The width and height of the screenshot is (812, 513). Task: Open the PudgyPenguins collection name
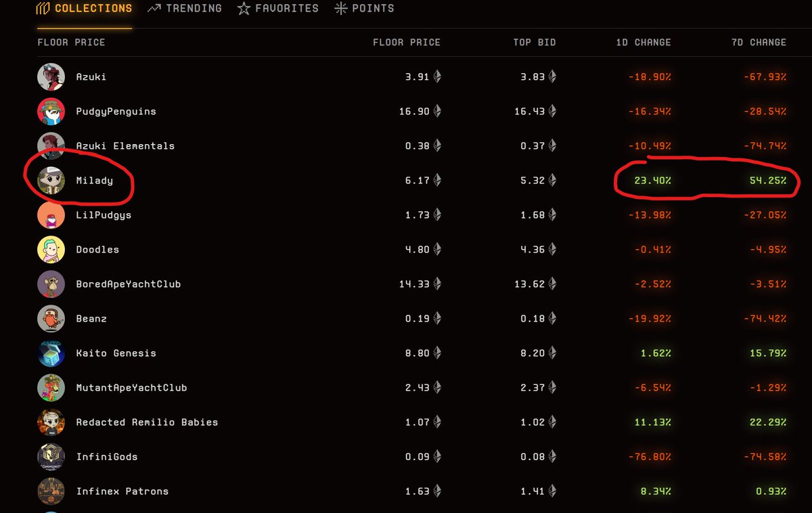[x=116, y=112]
